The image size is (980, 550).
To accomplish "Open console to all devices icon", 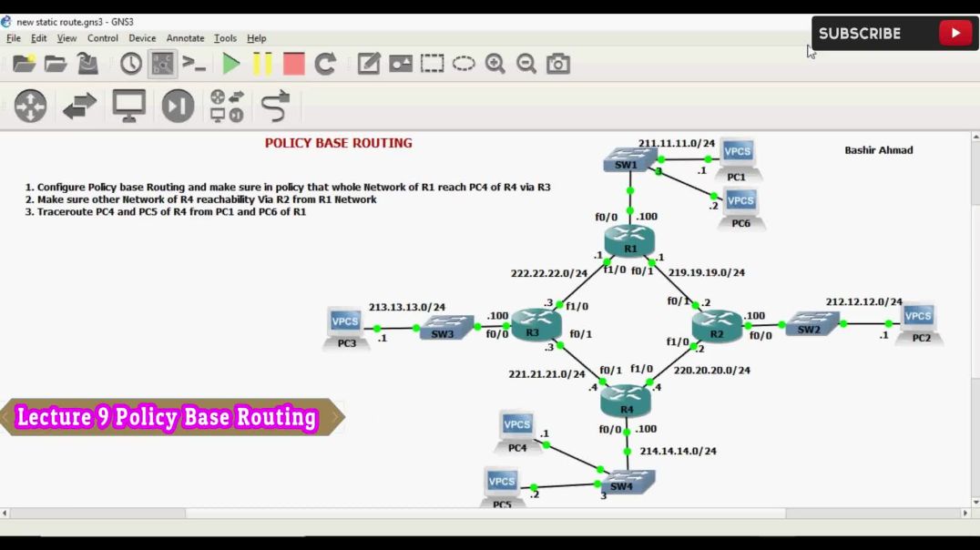I will point(194,64).
